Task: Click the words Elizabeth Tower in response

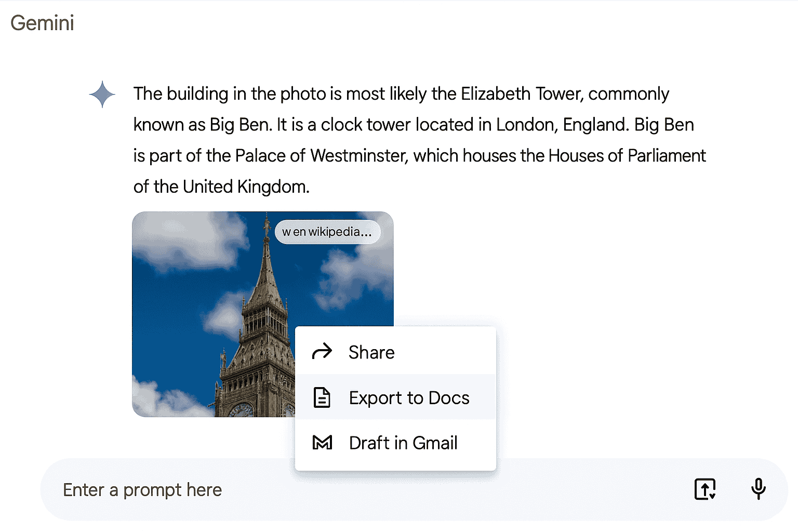Action: (522, 94)
